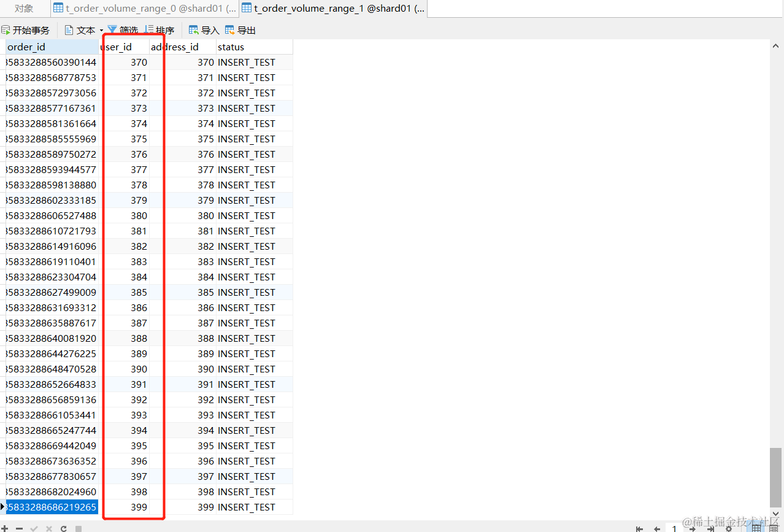The image size is (784, 532).
Task: Select the address_id cell with value 370
Action: click(x=182, y=62)
